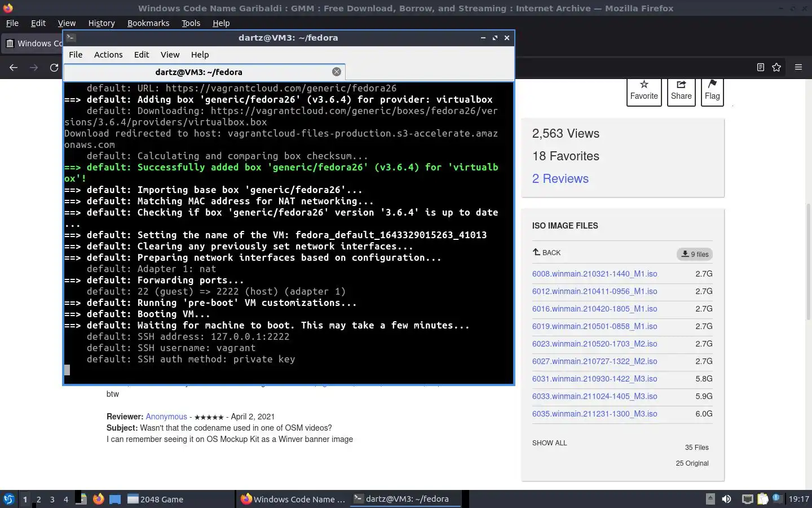
Task: Click terminal icon in terminal title bar
Action: tap(70, 38)
